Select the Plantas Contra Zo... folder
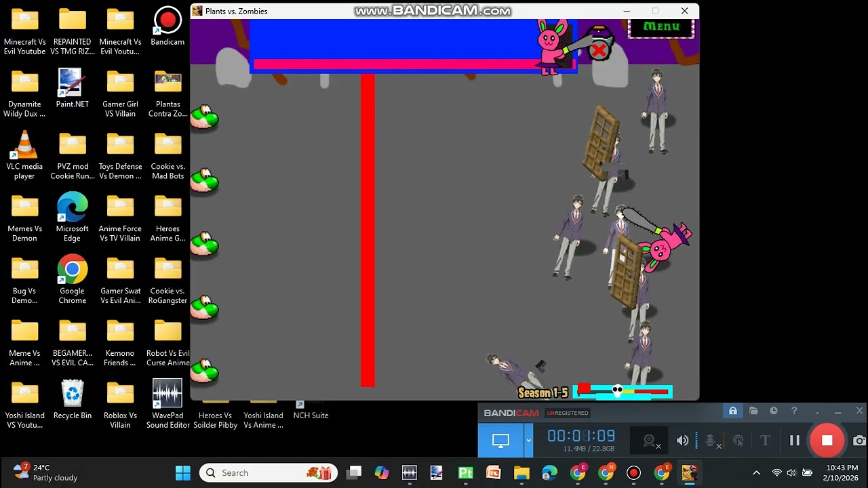The width and height of the screenshot is (868, 488). pyautogui.click(x=167, y=94)
